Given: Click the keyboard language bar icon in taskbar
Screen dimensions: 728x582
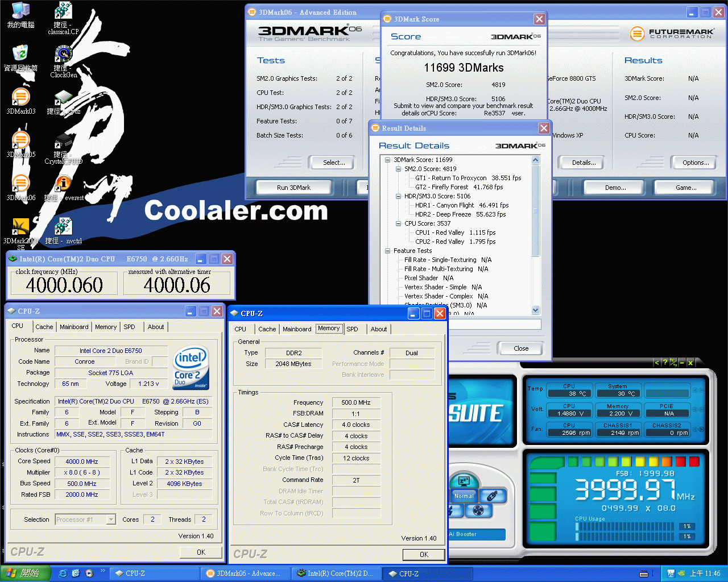Looking at the screenshot, I should pyautogui.click(x=644, y=573).
